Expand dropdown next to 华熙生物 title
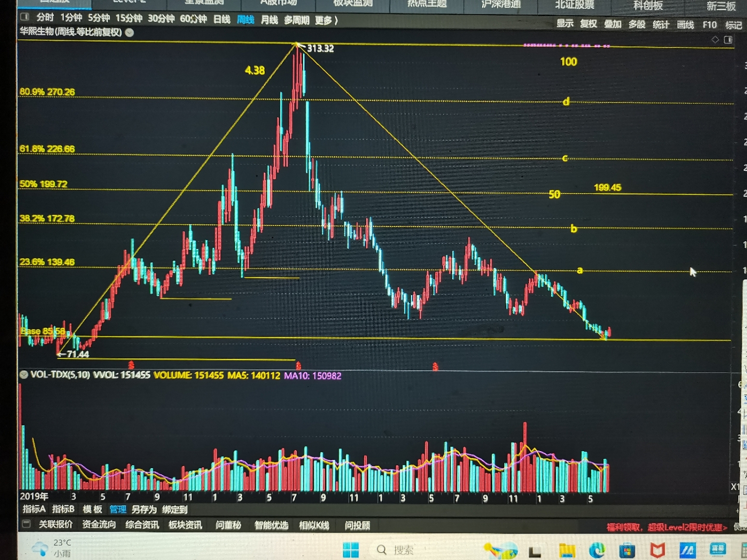 pos(130,32)
